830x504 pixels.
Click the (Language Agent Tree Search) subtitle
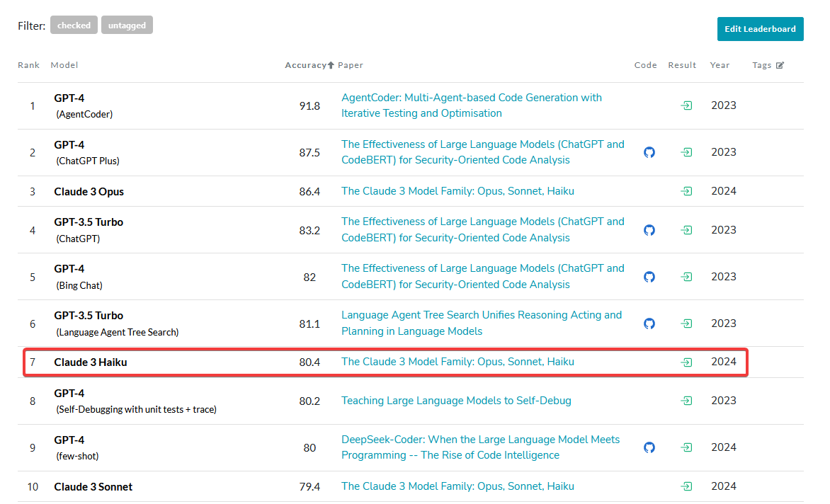click(x=118, y=332)
